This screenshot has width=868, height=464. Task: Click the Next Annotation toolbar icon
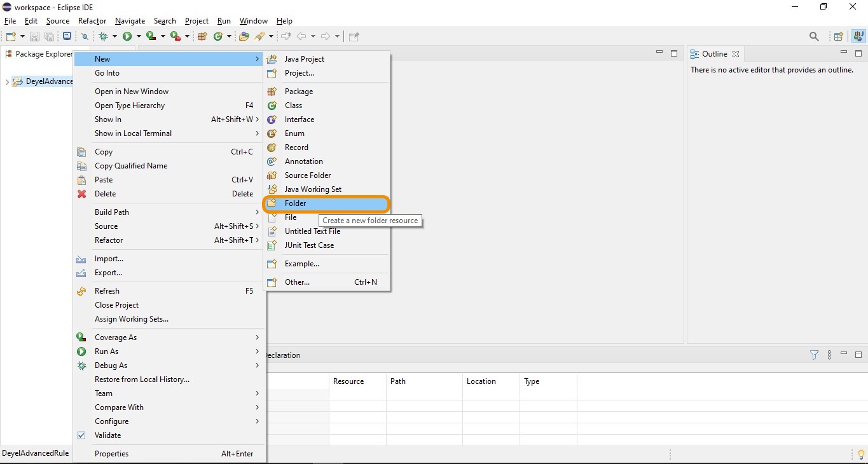click(x=286, y=36)
